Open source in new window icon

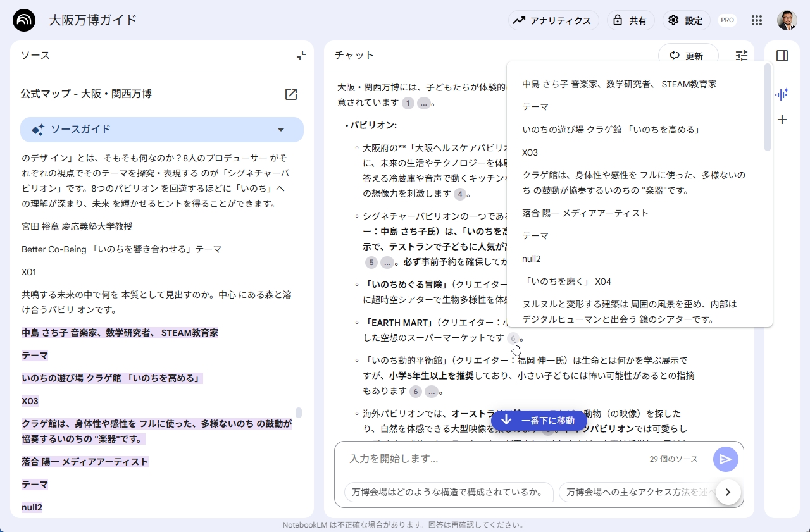pyautogui.click(x=291, y=94)
